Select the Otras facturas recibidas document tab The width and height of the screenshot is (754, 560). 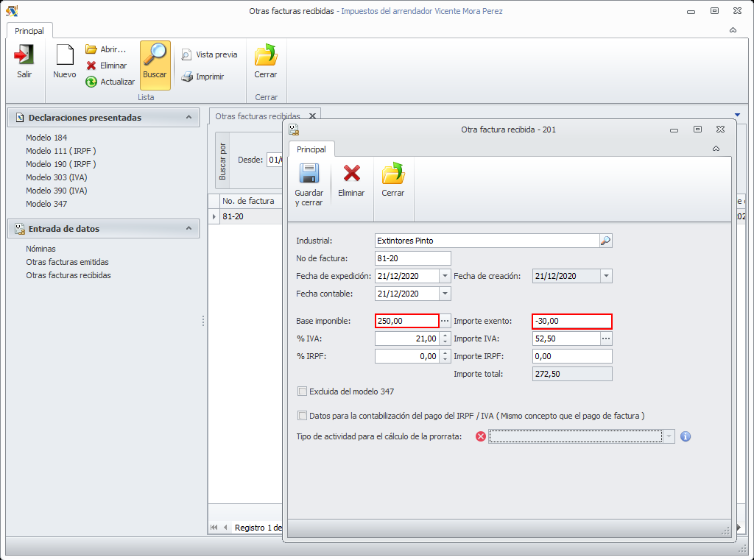click(x=258, y=116)
